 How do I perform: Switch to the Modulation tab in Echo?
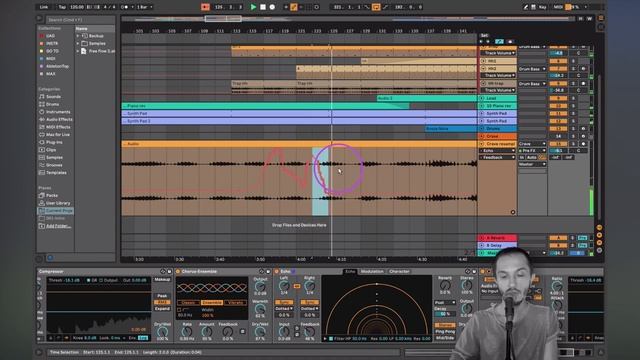click(372, 271)
